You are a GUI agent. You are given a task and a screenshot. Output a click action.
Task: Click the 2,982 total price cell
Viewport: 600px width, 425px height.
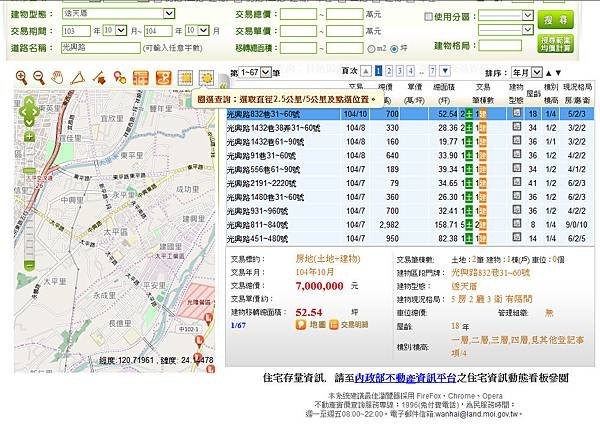pos(389,225)
